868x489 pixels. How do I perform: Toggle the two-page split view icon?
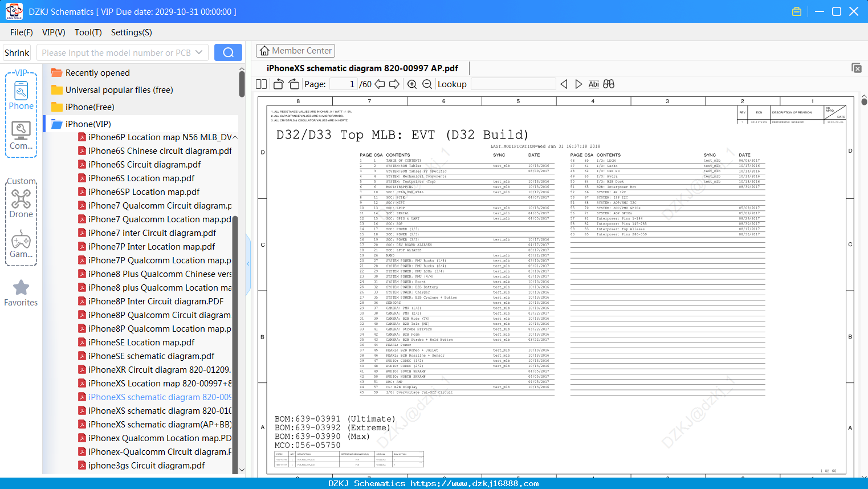point(262,84)
